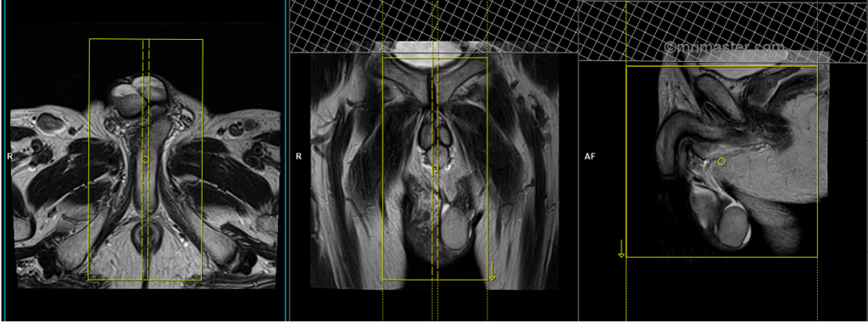Click the slice direction arrow in coronal view
The width and height of the screenshot is (868, 322).
[x=492, y=272]
